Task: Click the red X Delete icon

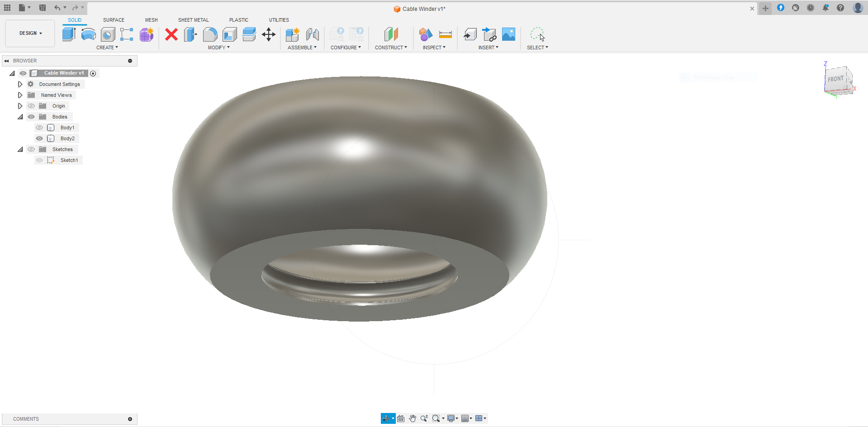Action: (x=171, y=34)
